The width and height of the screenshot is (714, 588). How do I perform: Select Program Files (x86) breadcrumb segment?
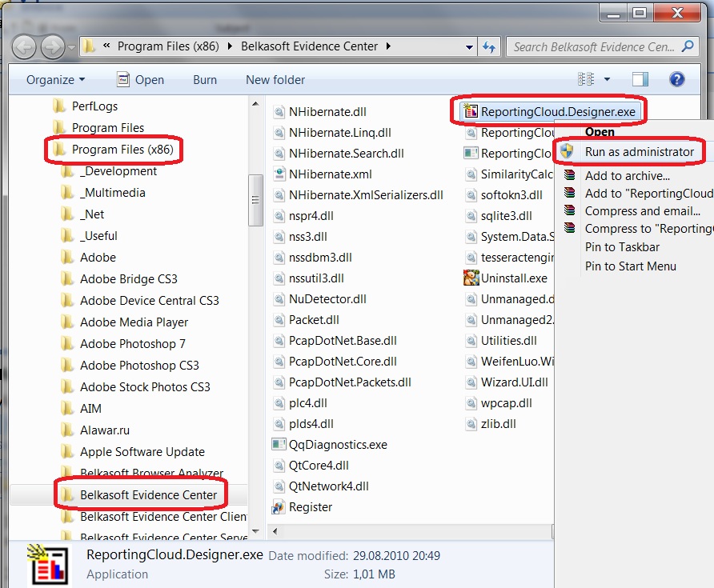tap(168, 46)
